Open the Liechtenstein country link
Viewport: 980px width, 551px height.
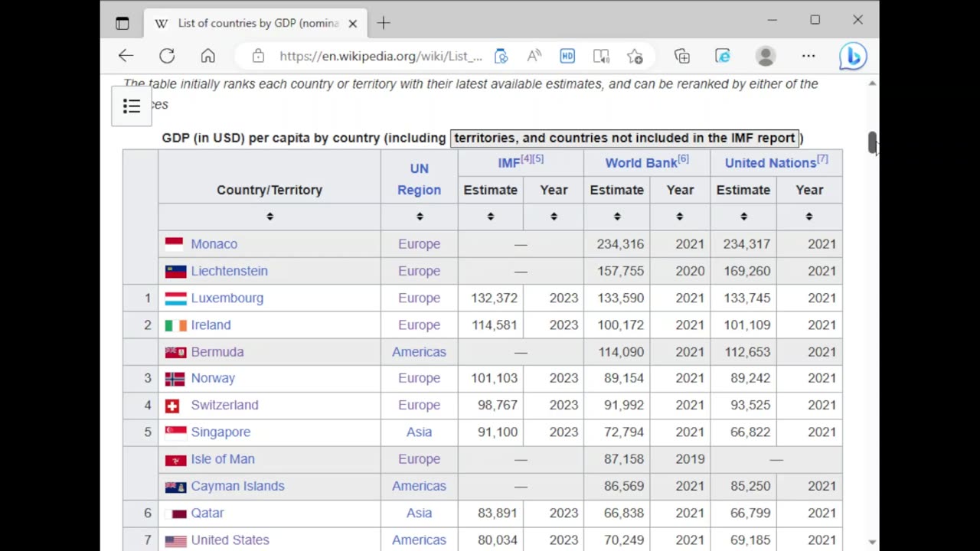(x=230, y=271)
